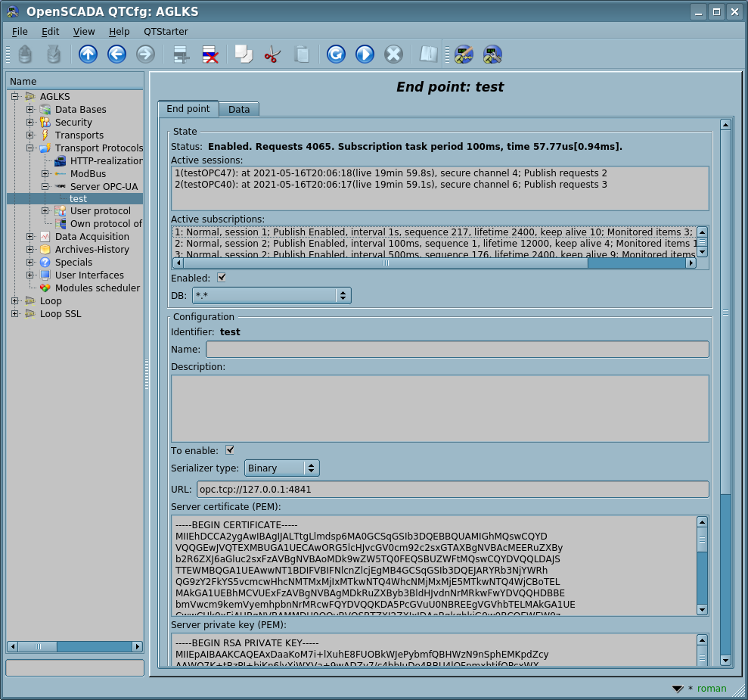Click the Name input field
Screen dimensions: 748x700
click(x=457, y=350)
